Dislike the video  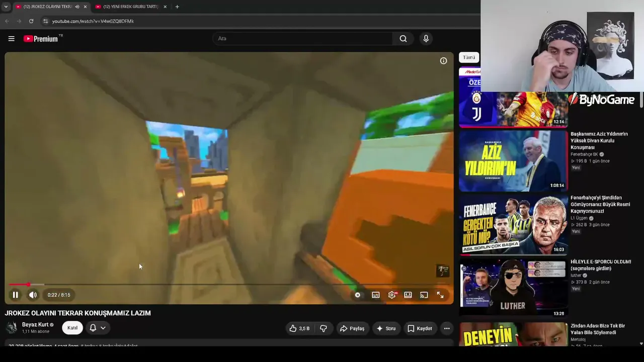click(x=324, y=328)
